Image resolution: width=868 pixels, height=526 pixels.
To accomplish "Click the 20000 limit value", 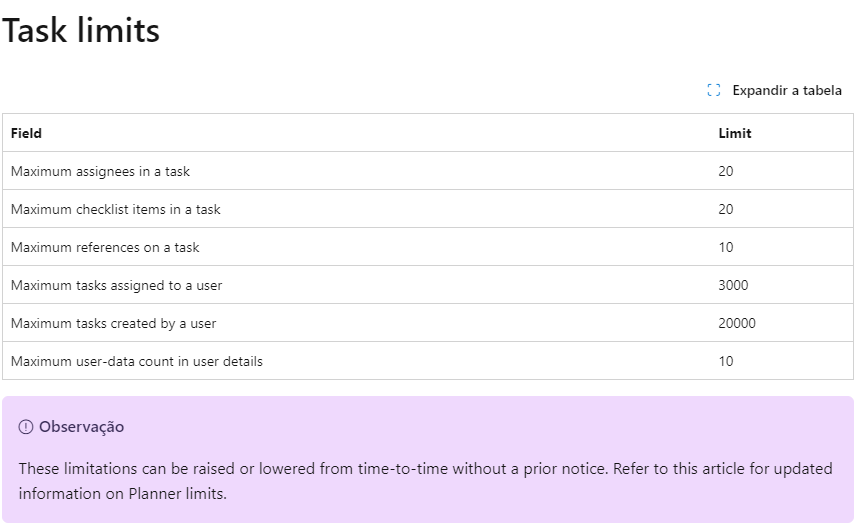I will (x=737, y=323).
